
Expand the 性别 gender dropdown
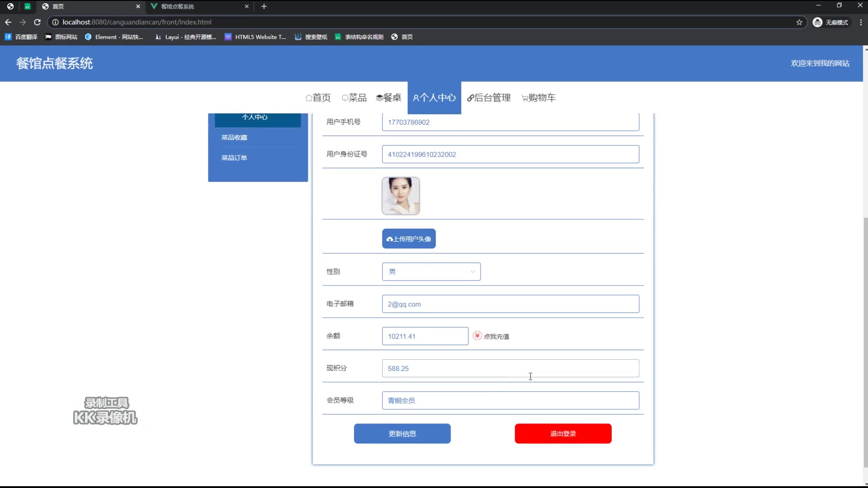[431, 272]
